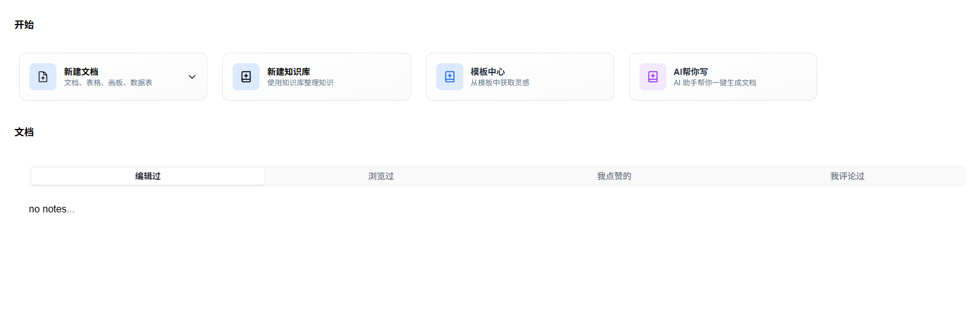Switch to the 编辑过 tab
980x329 pixels.
[148, 176]
